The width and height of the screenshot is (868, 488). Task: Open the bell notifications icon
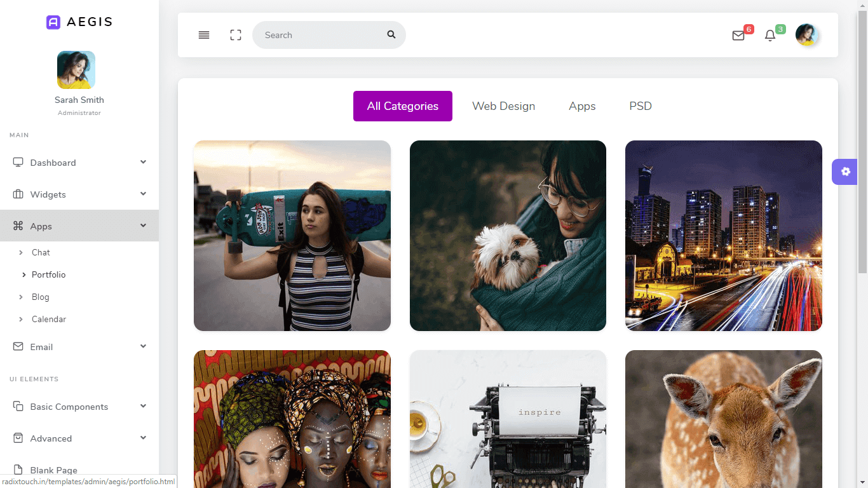770,36
